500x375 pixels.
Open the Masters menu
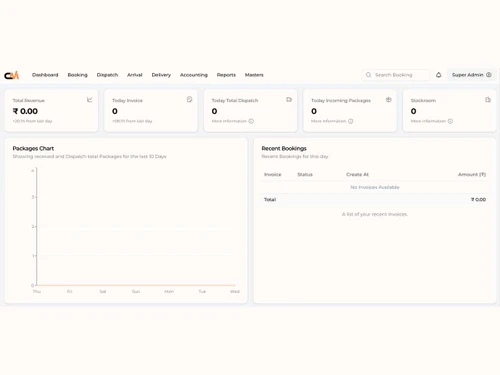click(x=254, y=75)
